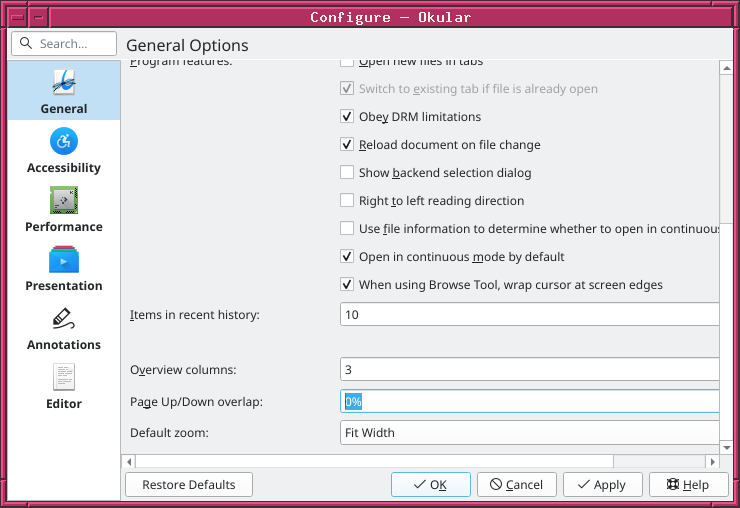Open the Default zoom Fit Width combo box

point(530,432)
